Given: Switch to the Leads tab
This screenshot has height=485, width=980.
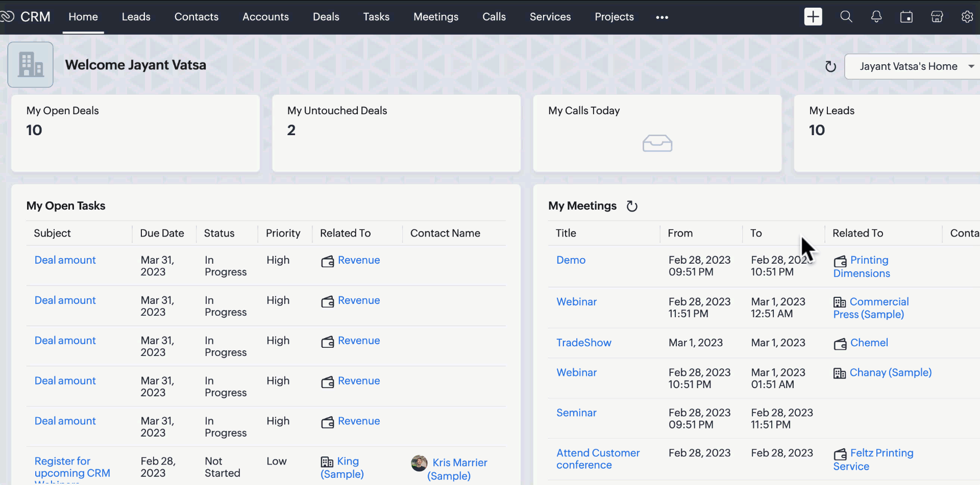Looking at the screenshot, I should [x=136, y=17].
